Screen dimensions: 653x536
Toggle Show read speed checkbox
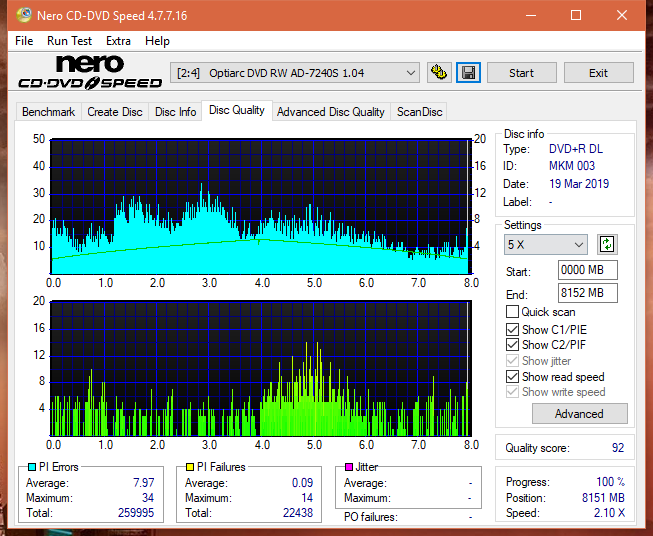click(x=512, y=376)
